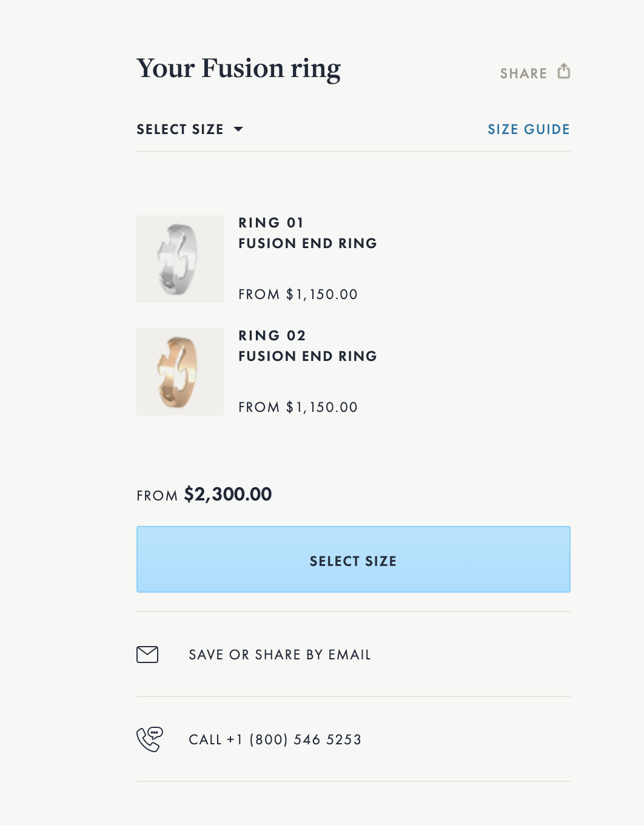Viewport: 644px width, 825px height.
Task: Click the Your Fusion ring title
Action: (x=238, y=69)
